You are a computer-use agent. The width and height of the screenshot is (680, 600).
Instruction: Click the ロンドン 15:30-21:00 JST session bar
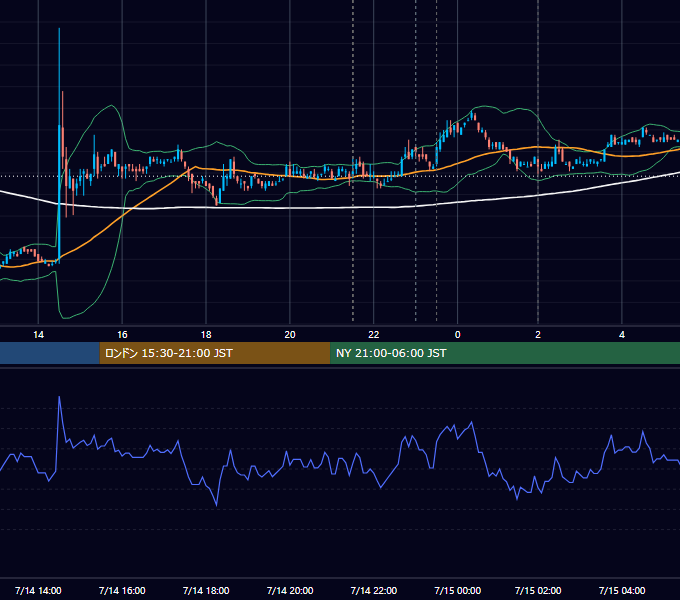[215, 353]
